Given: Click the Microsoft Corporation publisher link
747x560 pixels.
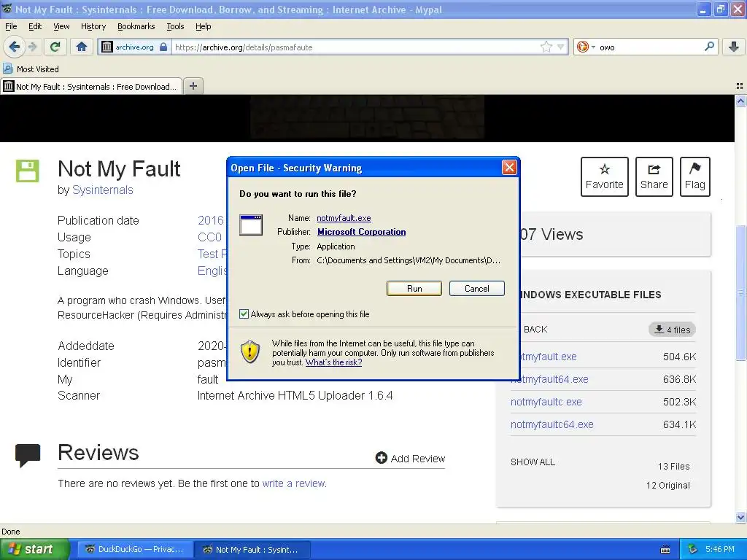Looking at the screenshot, I should [362, 232].
